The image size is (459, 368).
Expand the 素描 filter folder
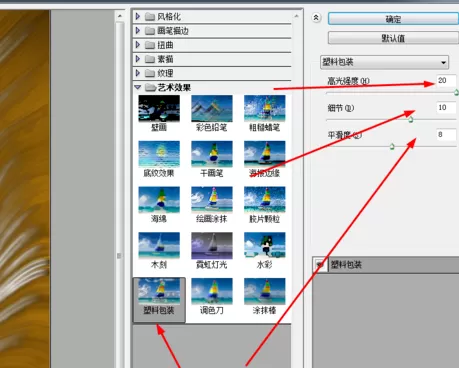click(138, 59)
